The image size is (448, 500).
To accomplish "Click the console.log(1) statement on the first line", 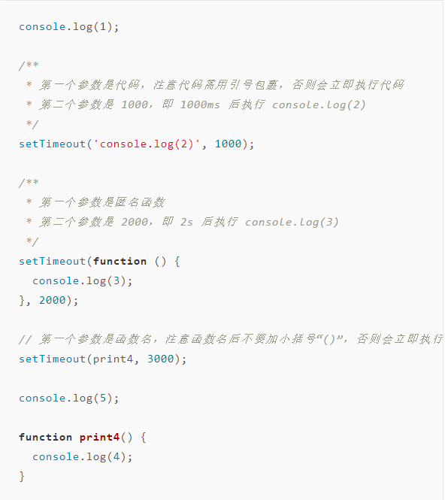I will (69, 27).
